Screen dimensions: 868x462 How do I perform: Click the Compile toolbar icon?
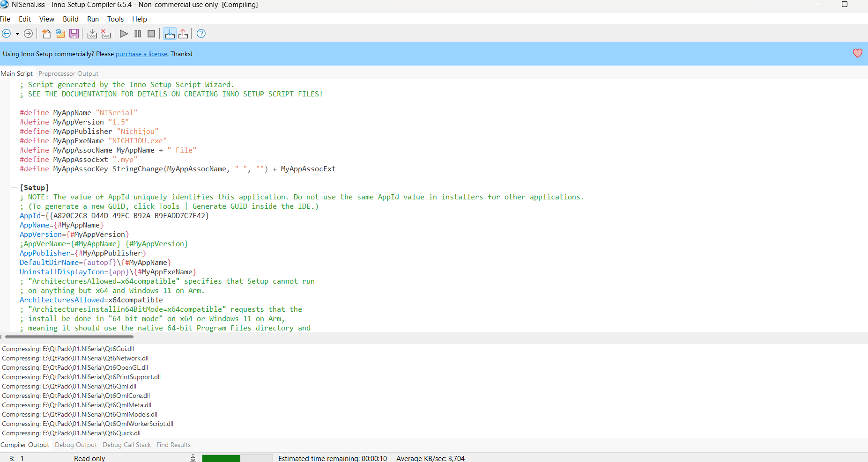pyautogui.click(x=92, y=34)
